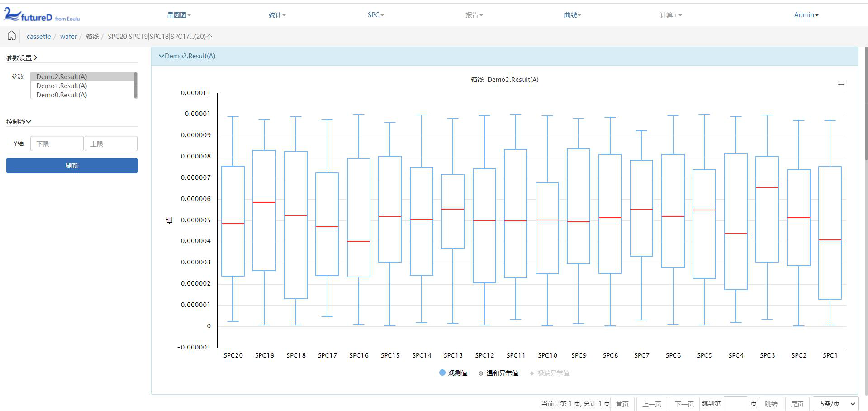Collapse the Demo2.Result(A) chart panel
Viewport: 868px width, 411px height.
click(187, 56)
